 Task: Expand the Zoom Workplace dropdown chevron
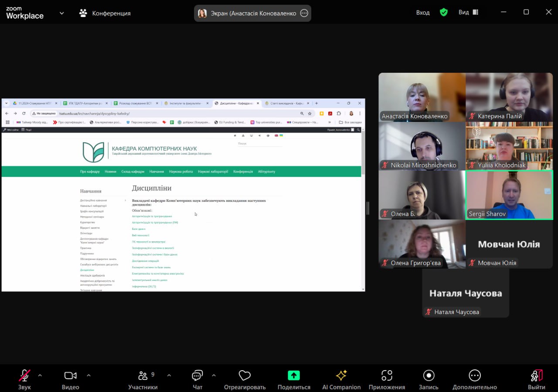tap(61, 13)
